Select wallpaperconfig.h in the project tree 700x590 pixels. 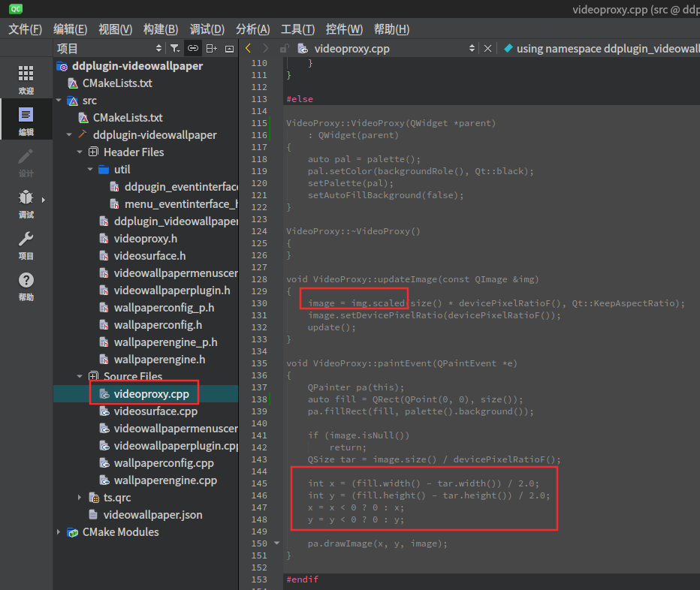[x=158, y=325]
